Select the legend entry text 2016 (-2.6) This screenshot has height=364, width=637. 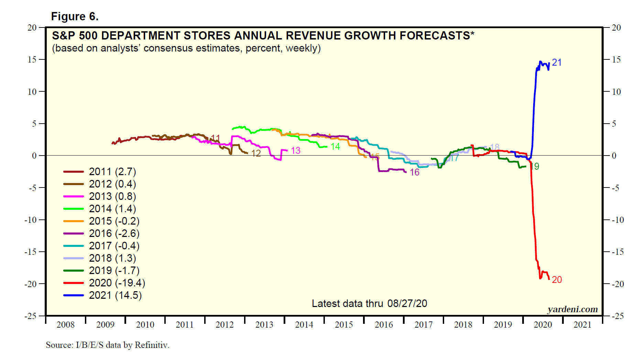click(114, 234)
